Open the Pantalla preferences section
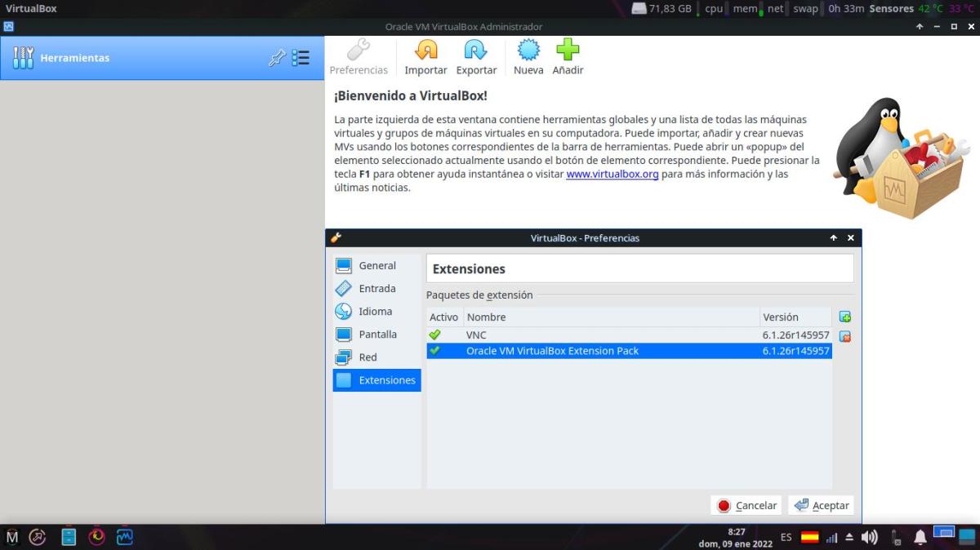Viewport: 980px width, 550px height. [x=377, y=335]
